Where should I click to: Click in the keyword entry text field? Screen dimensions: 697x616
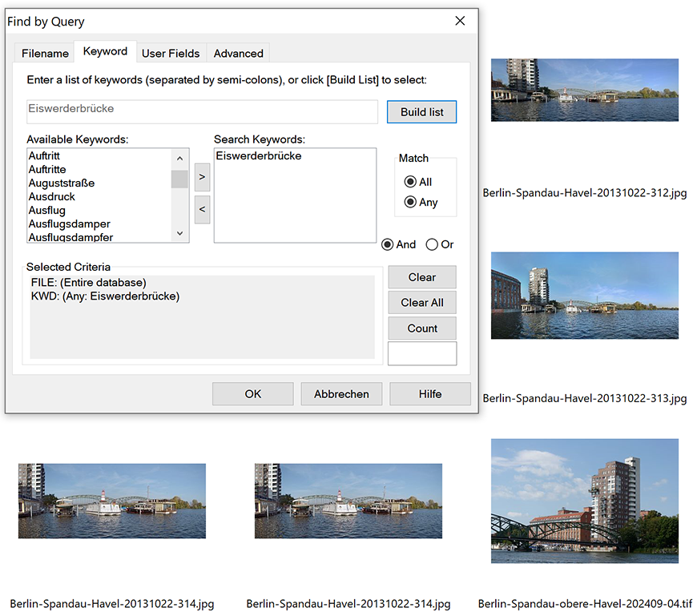[x=202, y=111]
